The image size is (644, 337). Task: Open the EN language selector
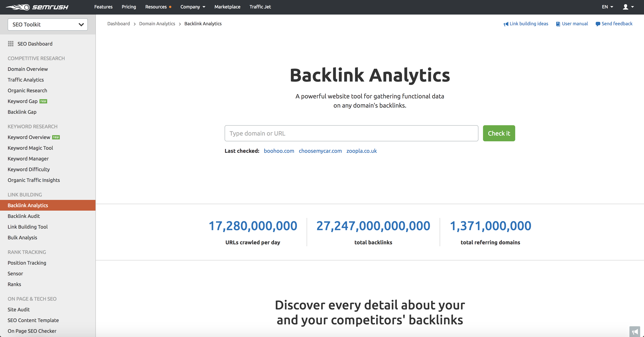pos(607,7)
